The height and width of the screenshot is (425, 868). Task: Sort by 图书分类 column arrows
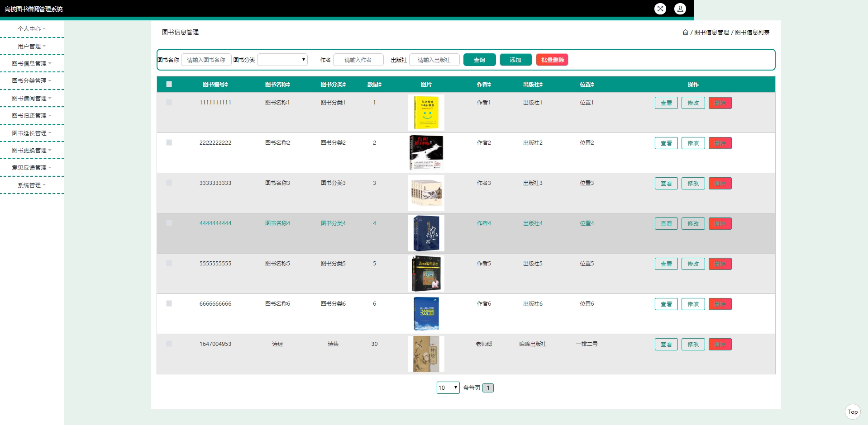(x=344, y=85)
